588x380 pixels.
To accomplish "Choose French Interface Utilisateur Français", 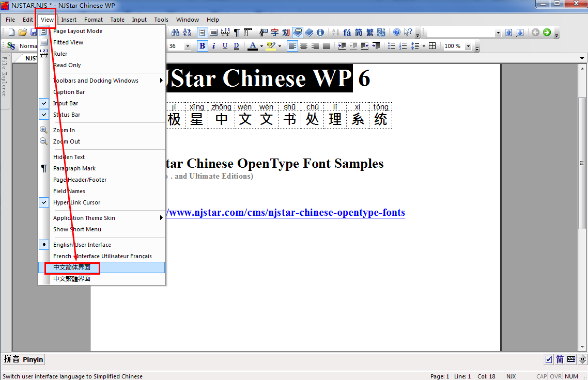I will [102, 256].
